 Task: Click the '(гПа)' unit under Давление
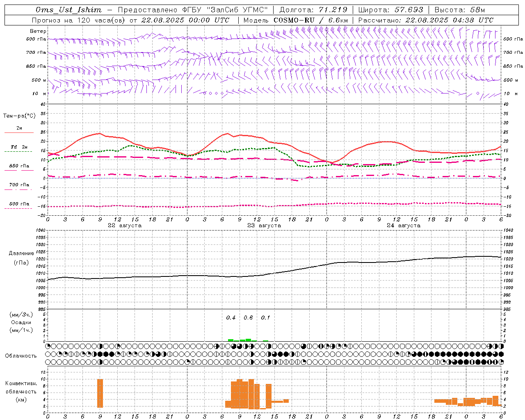pos(21,263)
